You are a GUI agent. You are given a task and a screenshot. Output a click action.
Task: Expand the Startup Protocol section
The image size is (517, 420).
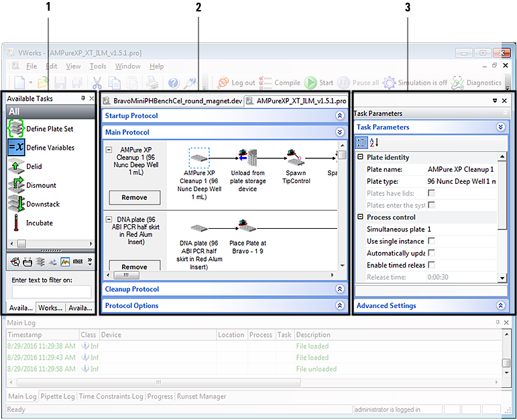tap(340, 115)
